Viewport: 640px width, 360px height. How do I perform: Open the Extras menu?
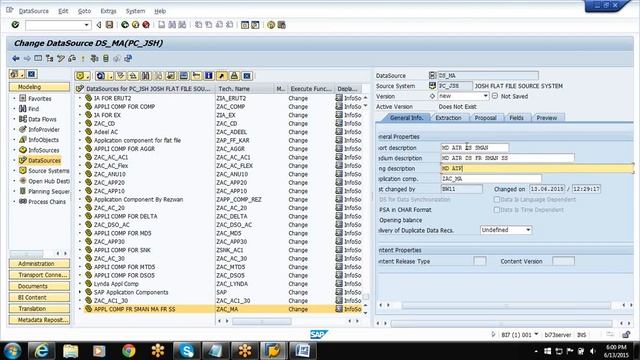109,11
